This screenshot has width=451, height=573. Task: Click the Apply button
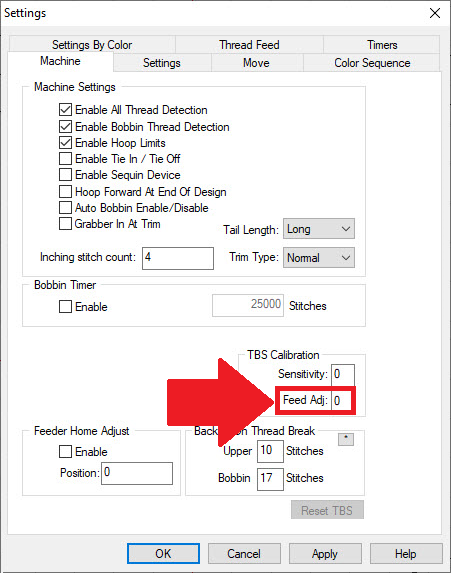coord(325,554)
